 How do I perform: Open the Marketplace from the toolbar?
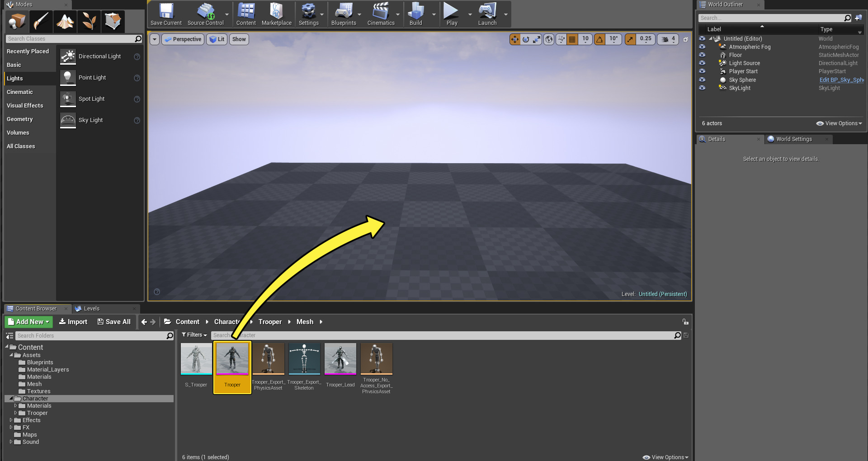point(276,14)
